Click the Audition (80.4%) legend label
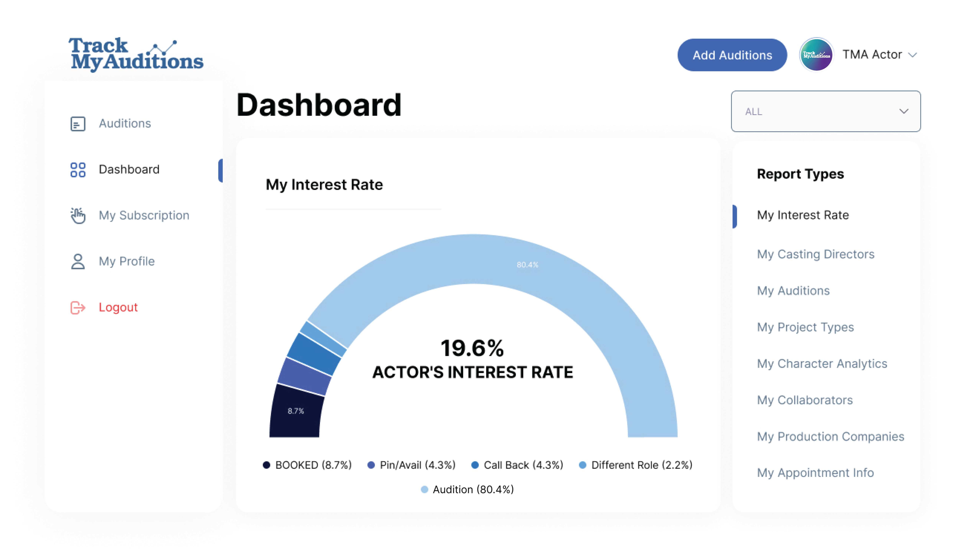Screen dimensions: 959x560 click(x=473, y=490)
